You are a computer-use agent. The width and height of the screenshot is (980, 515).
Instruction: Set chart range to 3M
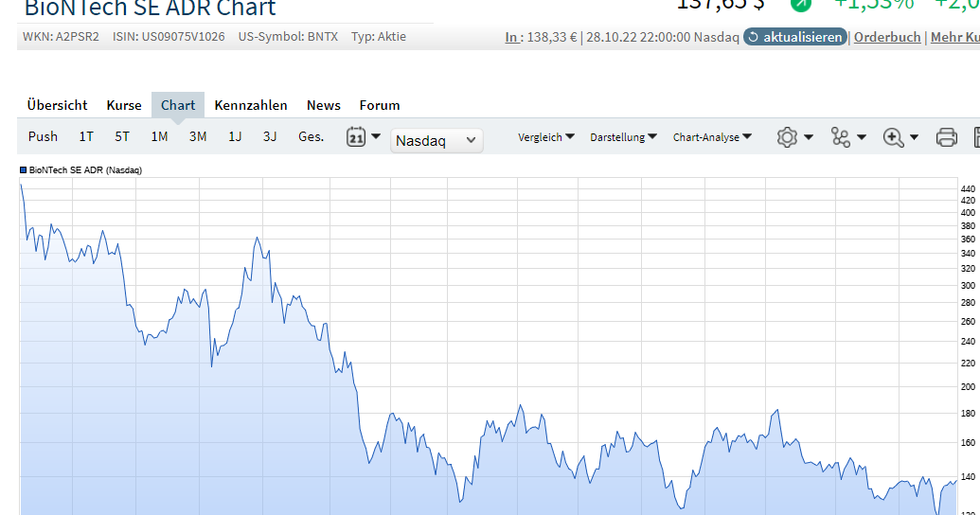pos(198,136)
